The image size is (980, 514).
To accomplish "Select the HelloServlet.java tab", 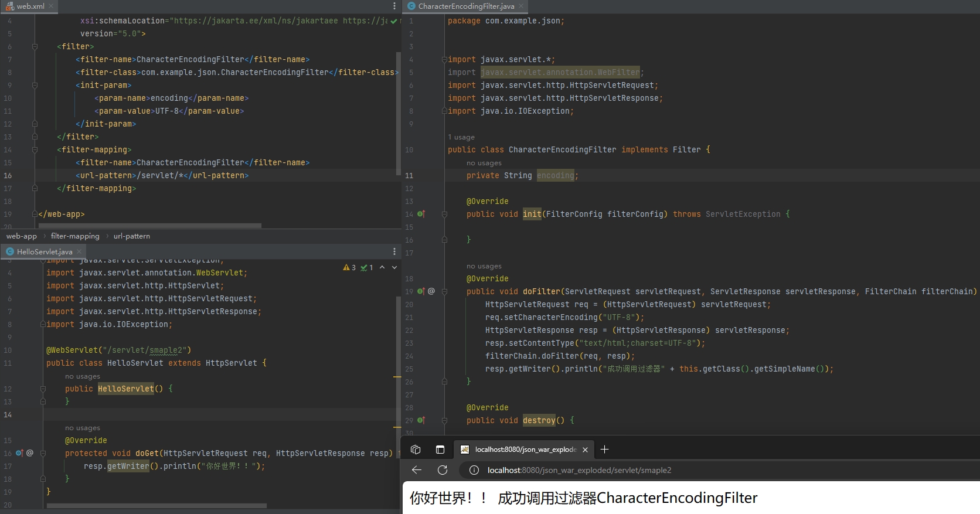I will pos(45,252).
